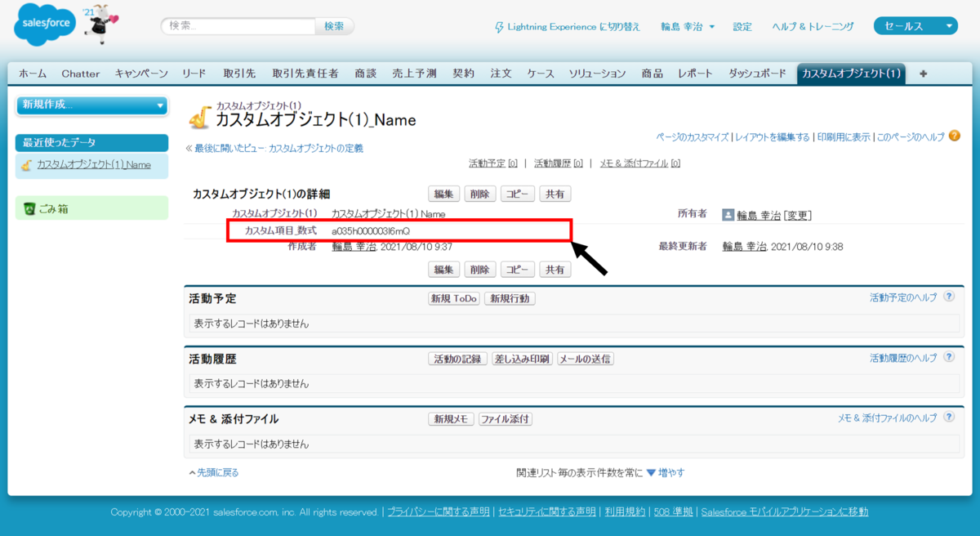Click the top 共有 button
980x536 pixels.
tap(555, 194)
